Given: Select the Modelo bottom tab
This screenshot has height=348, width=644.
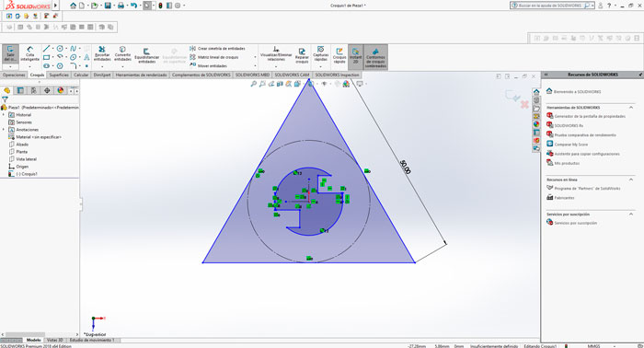Looking at the screenshot, I should [x=34, y=341].
